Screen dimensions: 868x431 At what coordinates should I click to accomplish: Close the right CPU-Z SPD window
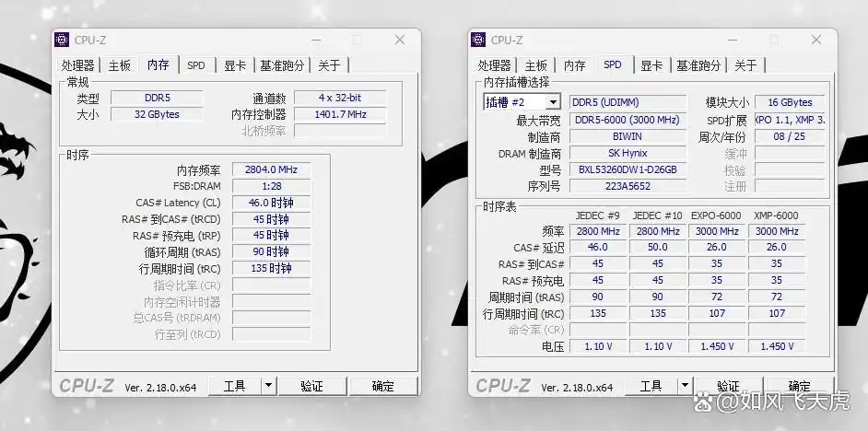[x=815, y=40]
